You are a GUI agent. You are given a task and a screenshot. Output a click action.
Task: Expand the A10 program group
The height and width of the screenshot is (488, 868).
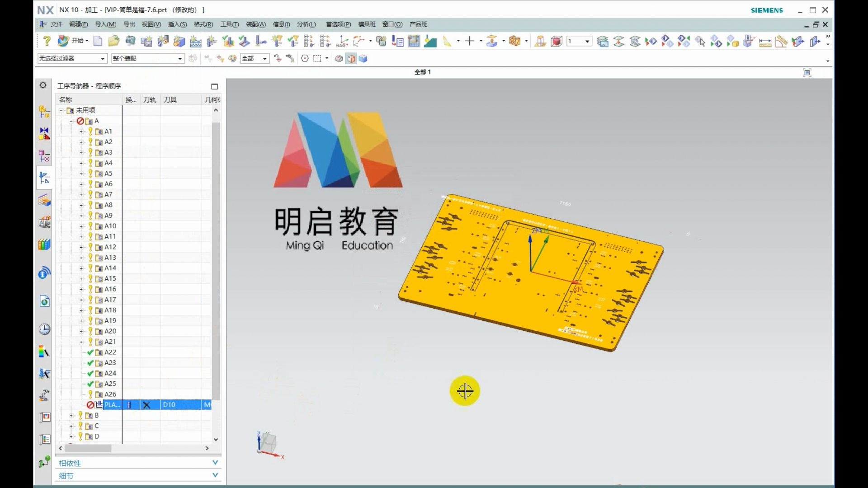coord(81,226)
